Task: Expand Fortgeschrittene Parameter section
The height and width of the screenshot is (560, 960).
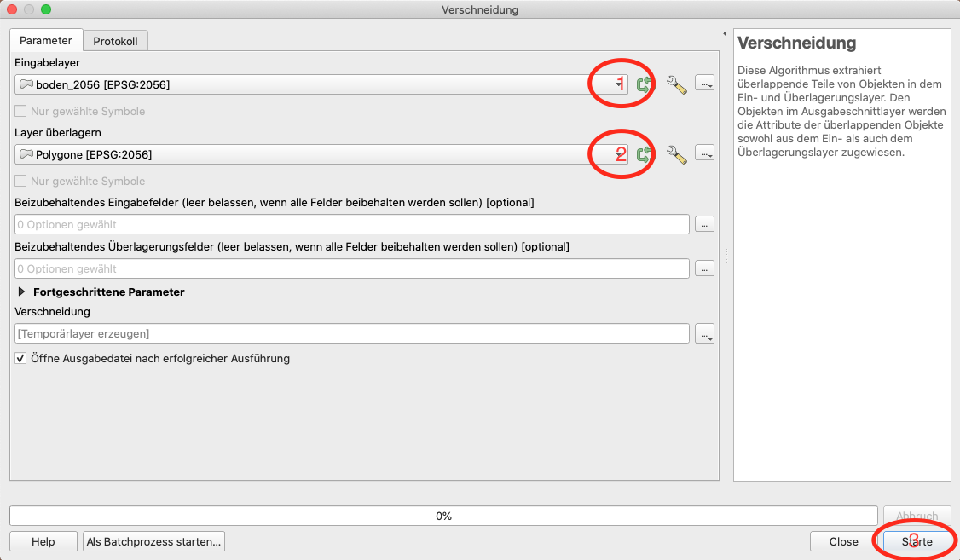Action: [x=22, y=292]
